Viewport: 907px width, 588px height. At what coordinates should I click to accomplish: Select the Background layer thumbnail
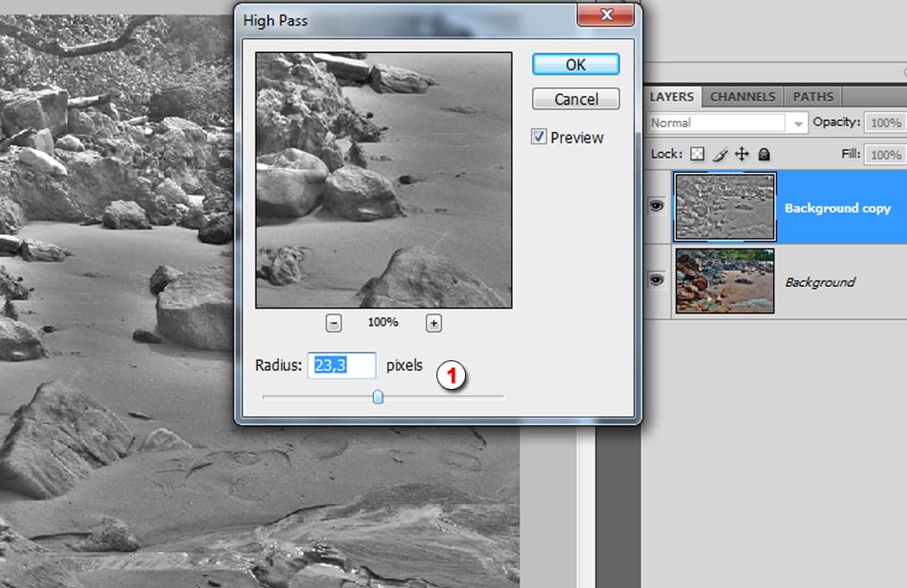[x=724, y=281]
